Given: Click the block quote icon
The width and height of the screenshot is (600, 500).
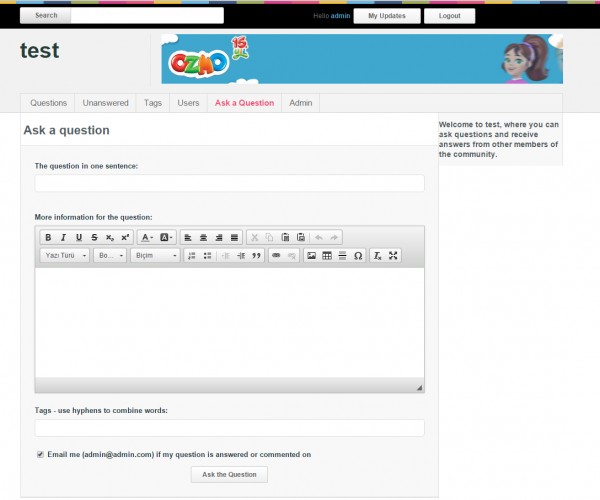Looking at the screenshot, I should [256, 256].
